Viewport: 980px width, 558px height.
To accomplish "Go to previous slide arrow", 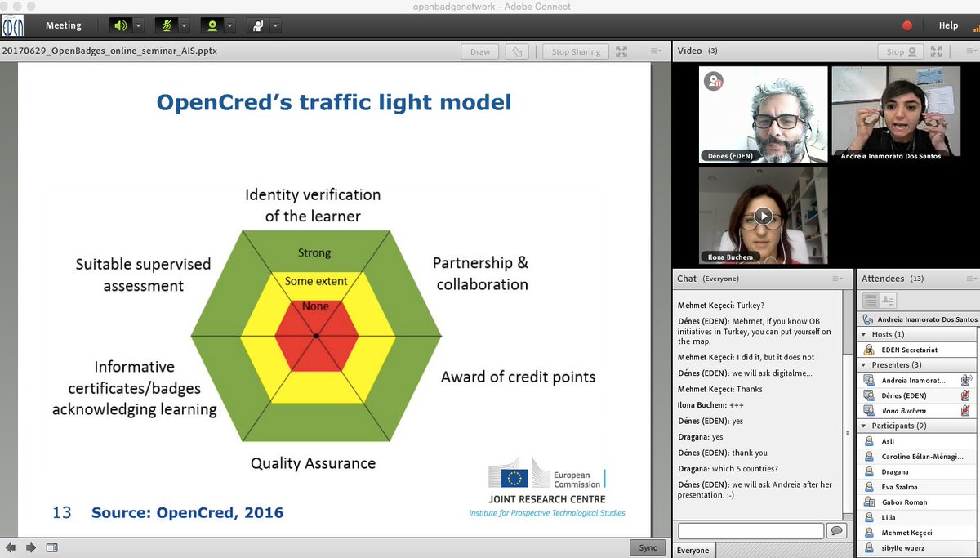I will (x=10, y=547).
